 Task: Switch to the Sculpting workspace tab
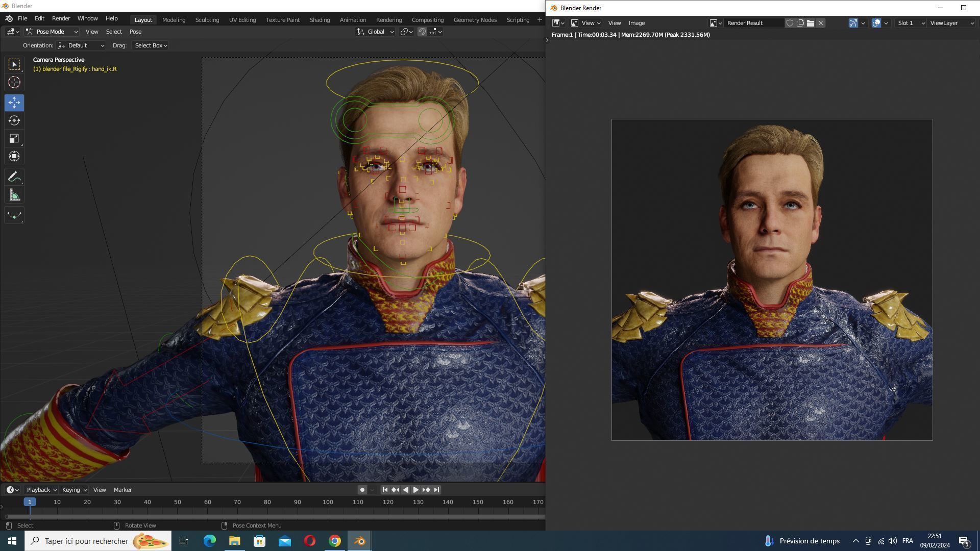tap(207, 20)
